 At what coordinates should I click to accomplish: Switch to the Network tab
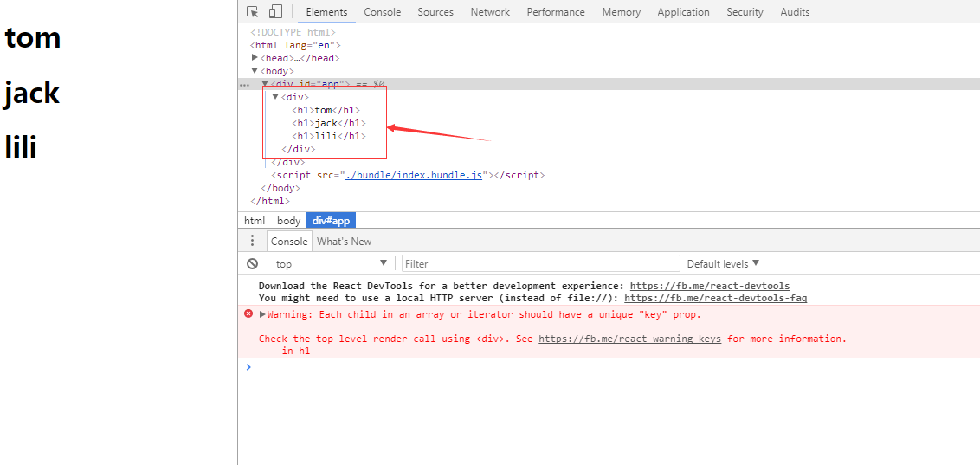[x=490, y=12]
